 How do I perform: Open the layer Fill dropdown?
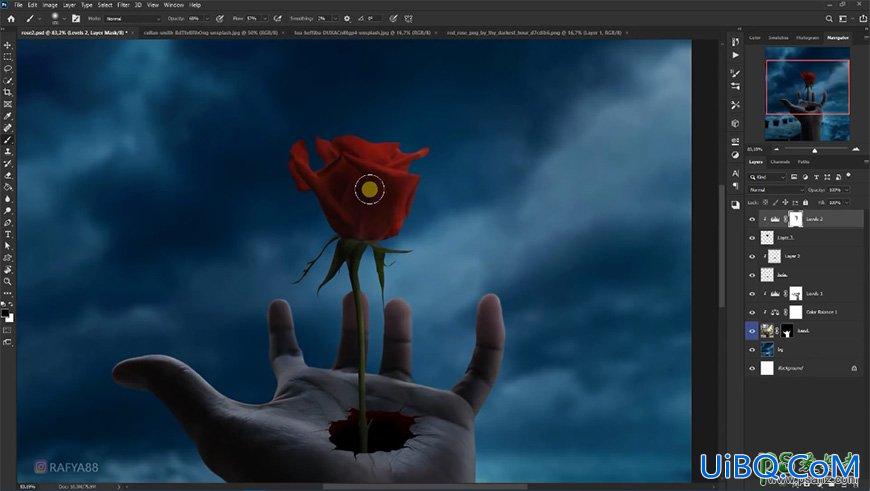(x=847, y=203)
